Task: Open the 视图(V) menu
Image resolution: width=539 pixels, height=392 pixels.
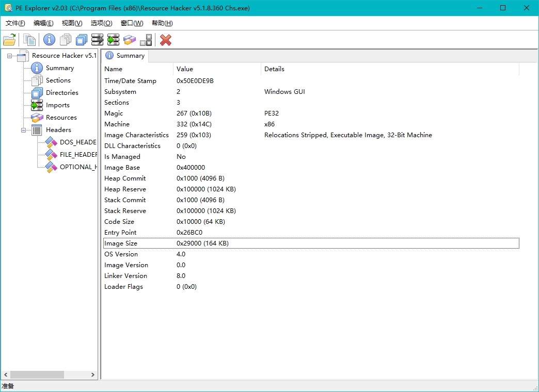Action: tap(72, 23)
